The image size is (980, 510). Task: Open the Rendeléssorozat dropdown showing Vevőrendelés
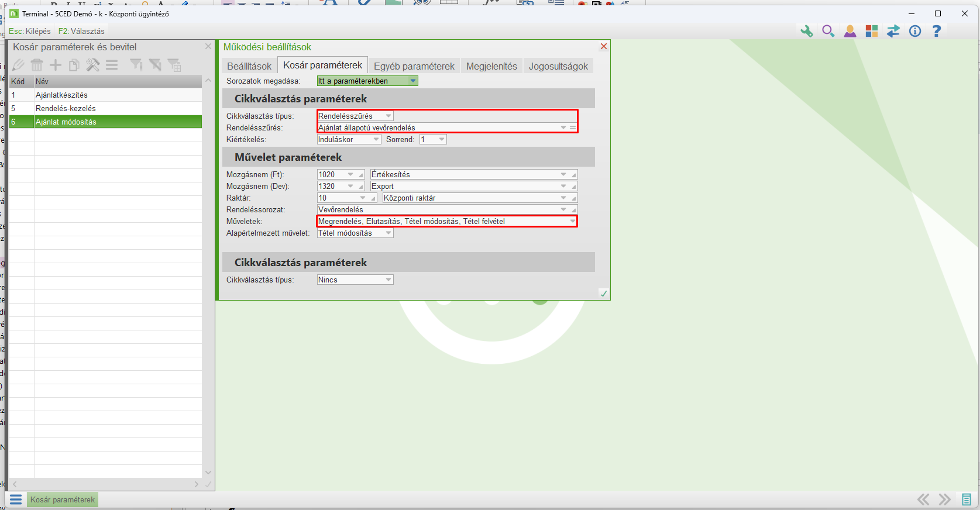tap(563, 209)
